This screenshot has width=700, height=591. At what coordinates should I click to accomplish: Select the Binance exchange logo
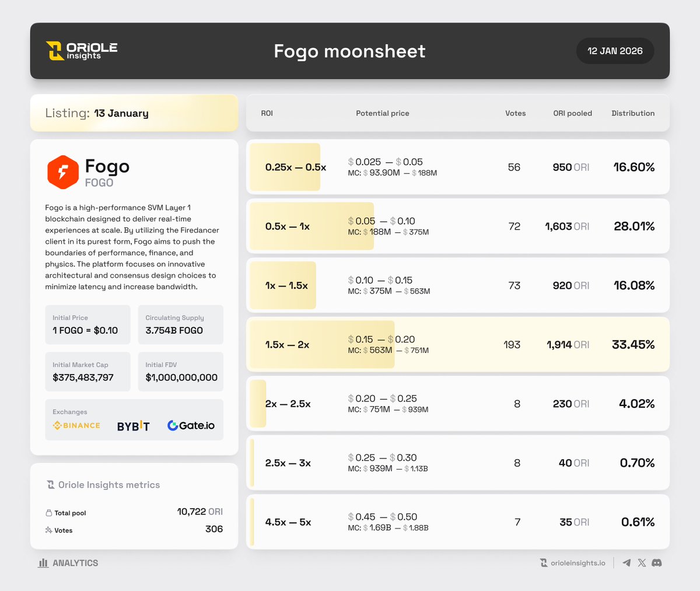(x=76, y=426)
